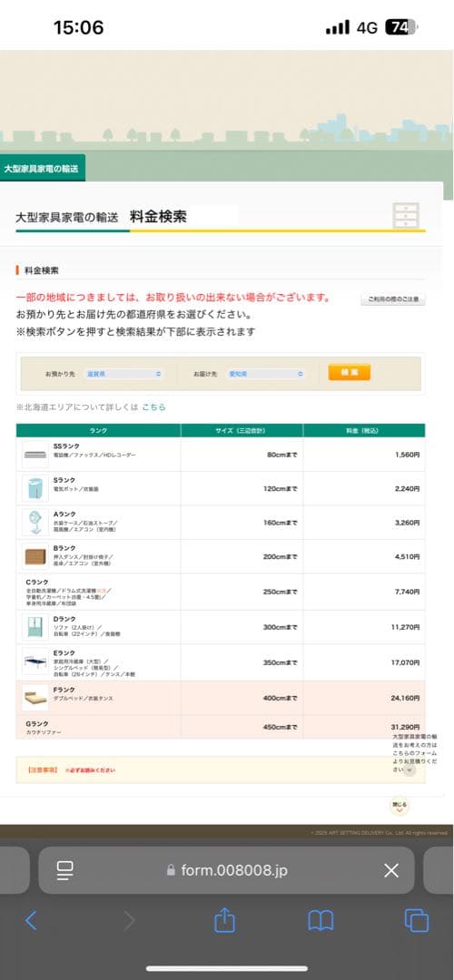This screenshot has width=454, height=980.
Task: Open page settings icon in address bar
Action: coord(65,870)
